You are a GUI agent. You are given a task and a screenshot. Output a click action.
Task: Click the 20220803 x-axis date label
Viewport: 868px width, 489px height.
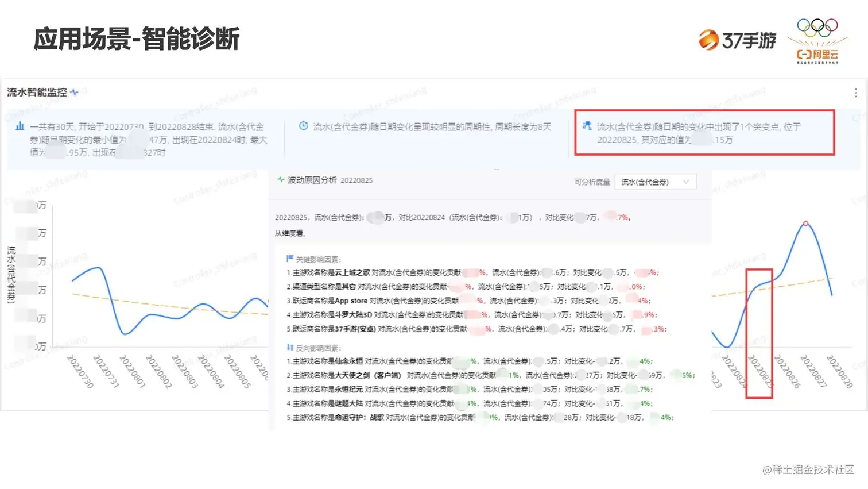(185, 372)
